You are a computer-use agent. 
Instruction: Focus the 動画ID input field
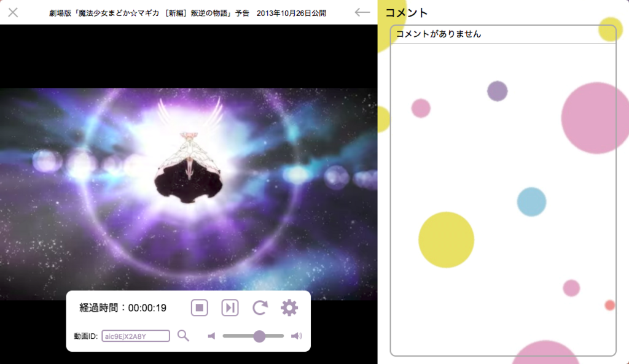136,336
